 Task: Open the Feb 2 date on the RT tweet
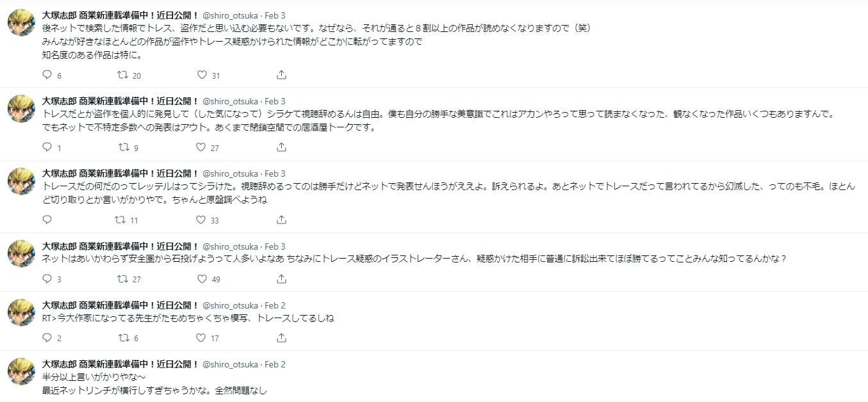pos(275,305)
